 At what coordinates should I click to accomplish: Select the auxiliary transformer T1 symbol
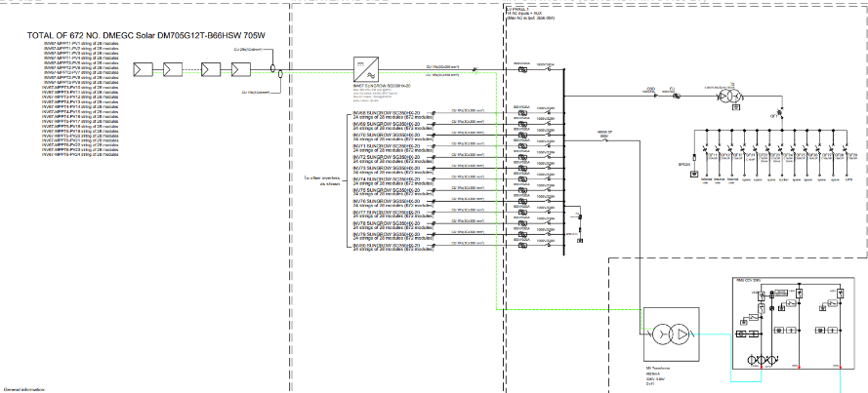[729, 97]
